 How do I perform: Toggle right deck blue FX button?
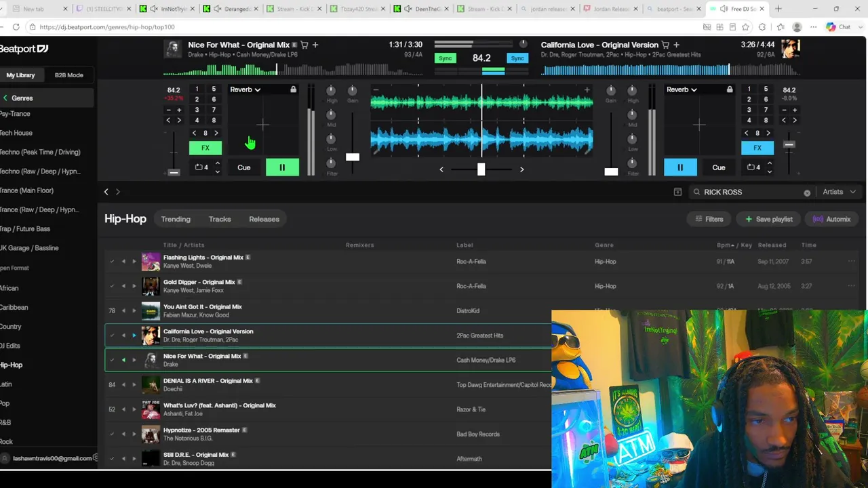click(757, 148)
